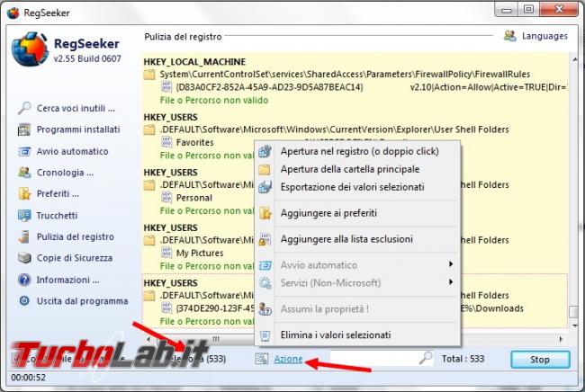Choose Aggiungere alla lista esclusioni
This screenshot has width=585, height=392.
(346, 239)
